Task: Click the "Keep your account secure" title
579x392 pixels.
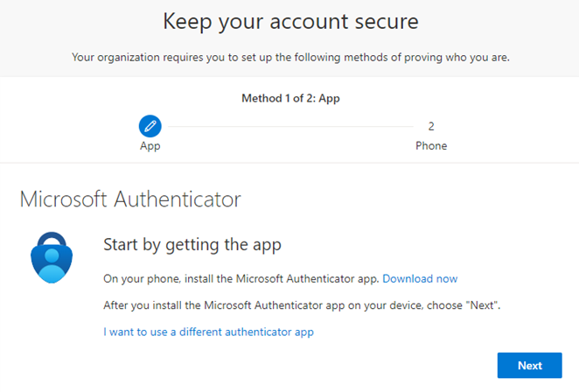Action: (x=290, y=20)
